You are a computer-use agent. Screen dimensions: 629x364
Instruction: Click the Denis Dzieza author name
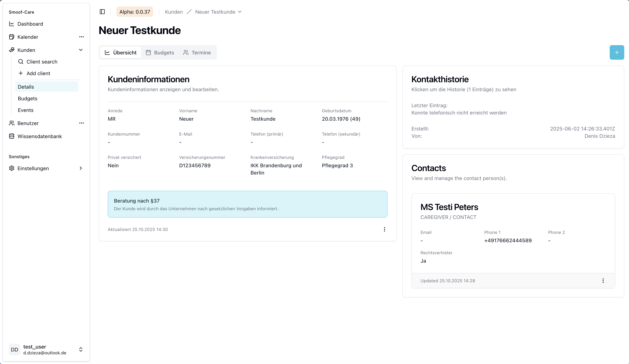[600, 136]
